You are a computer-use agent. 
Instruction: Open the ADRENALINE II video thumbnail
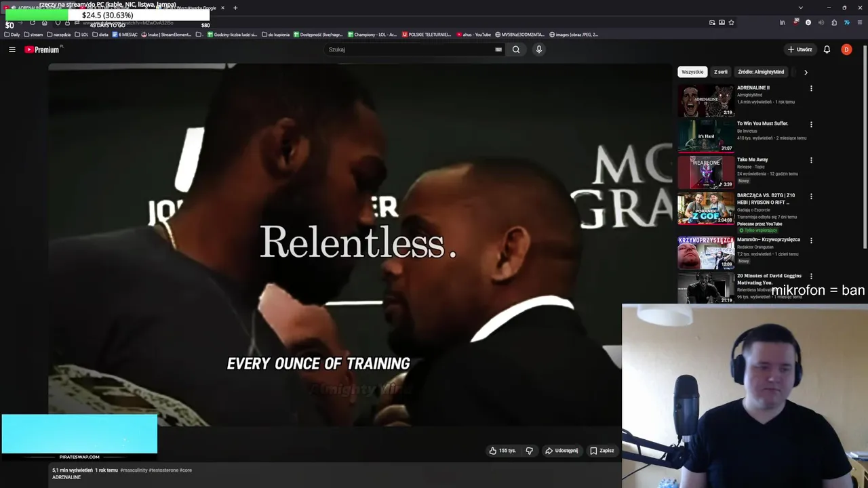tap(706, 100)
